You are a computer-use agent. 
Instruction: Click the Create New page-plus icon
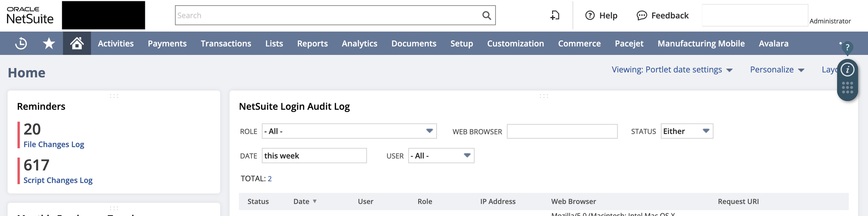[555, 15]
